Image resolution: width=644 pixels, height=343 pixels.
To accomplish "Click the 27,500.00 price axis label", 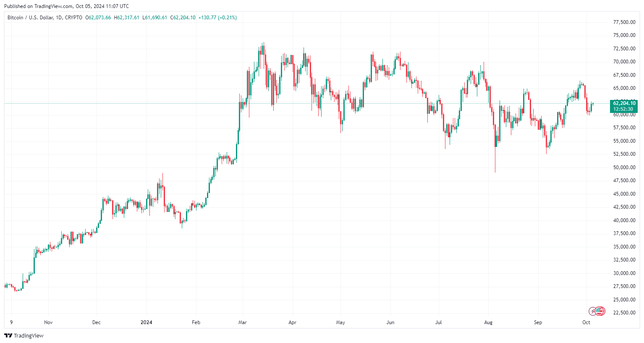I will [x=624, y=286].
